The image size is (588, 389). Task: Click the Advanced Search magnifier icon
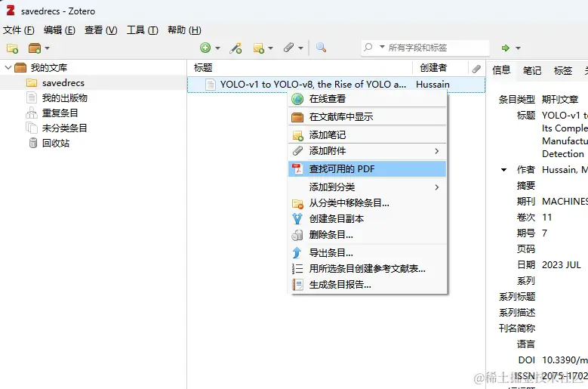pos(321,48)
